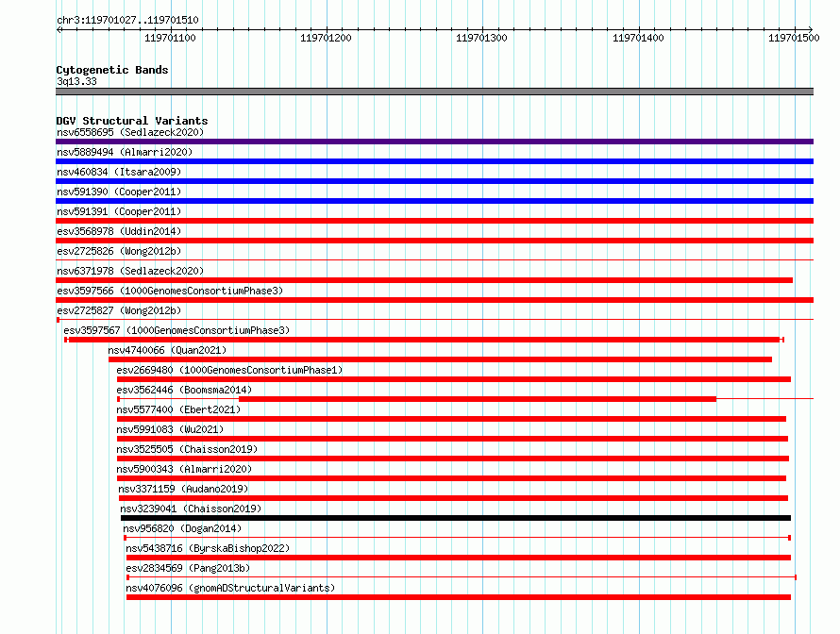Viewport: 840px width, 634px height.
Task: Click ruler position 119701100
Action: point(170,38)
